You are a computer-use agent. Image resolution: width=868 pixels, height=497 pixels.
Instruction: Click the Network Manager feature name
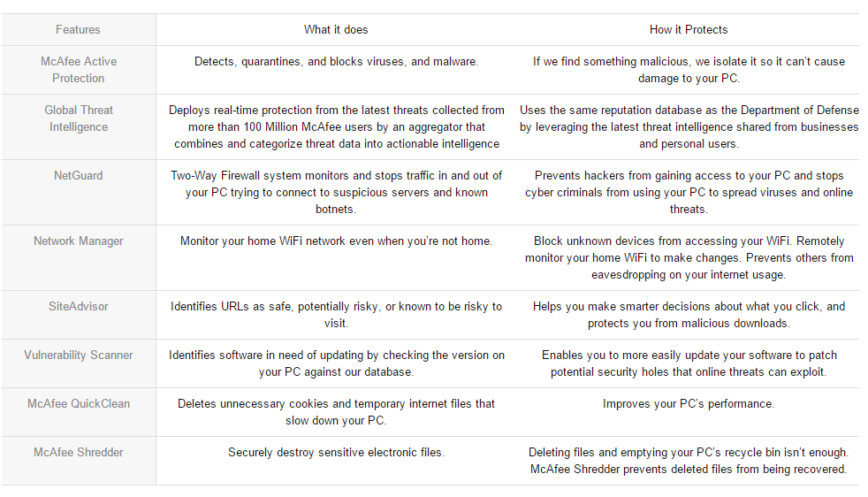click(79, 241)
